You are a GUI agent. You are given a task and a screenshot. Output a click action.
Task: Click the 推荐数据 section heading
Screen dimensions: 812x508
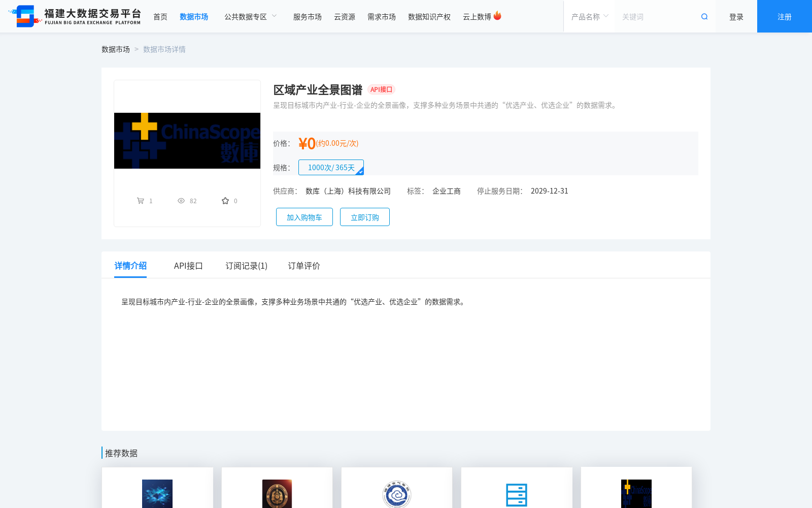[121, 453]
